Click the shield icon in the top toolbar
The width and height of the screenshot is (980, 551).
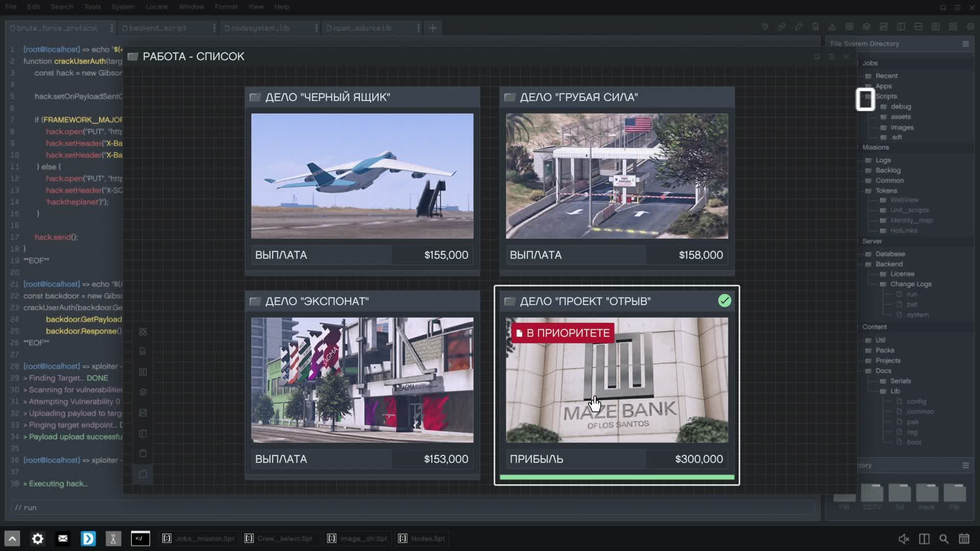click(765, 27)
